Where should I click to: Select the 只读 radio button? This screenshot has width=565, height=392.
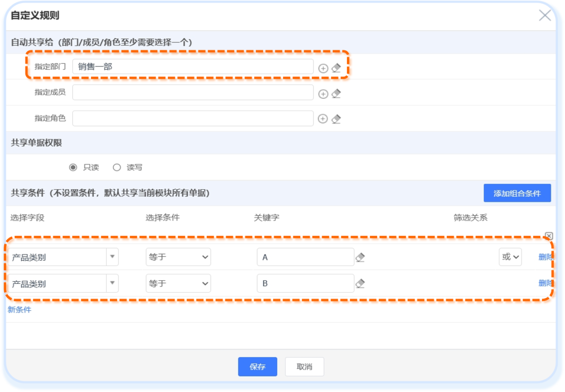pos(73,167)
